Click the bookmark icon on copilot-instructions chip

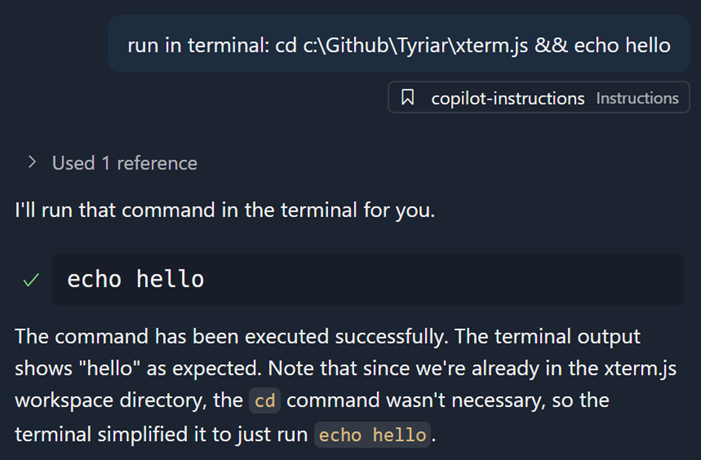point(407,98)
